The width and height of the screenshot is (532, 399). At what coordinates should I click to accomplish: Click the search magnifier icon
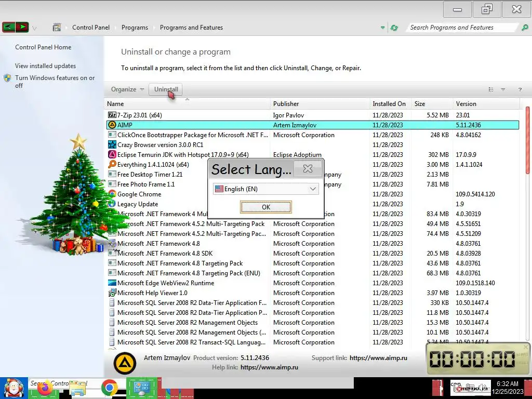click(x=525, y=28)
